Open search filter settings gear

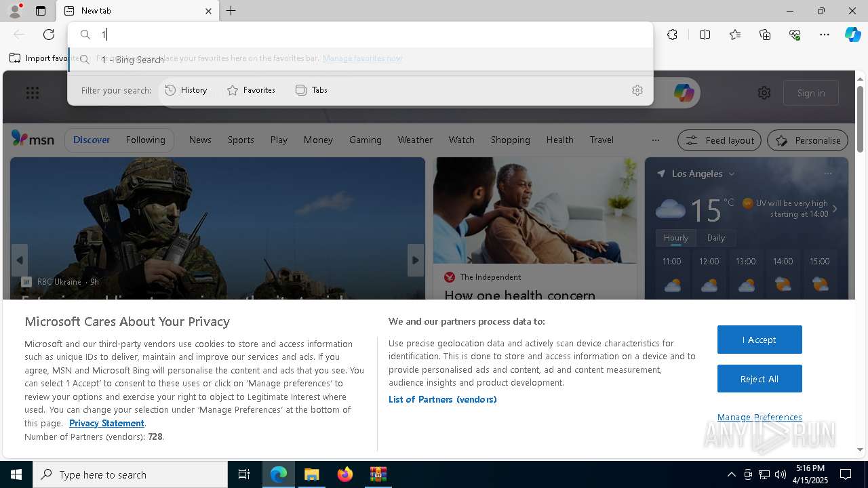click(637, 90)
